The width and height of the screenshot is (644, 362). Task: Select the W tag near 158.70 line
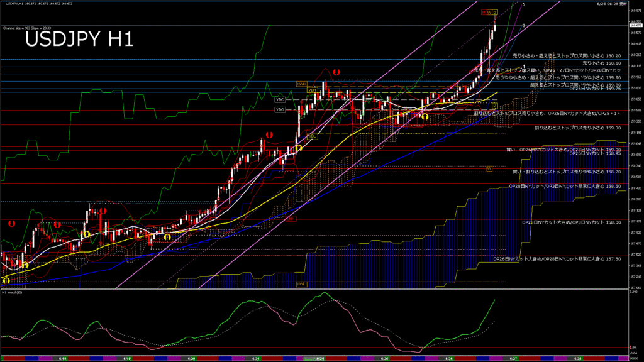coord(489,168)
